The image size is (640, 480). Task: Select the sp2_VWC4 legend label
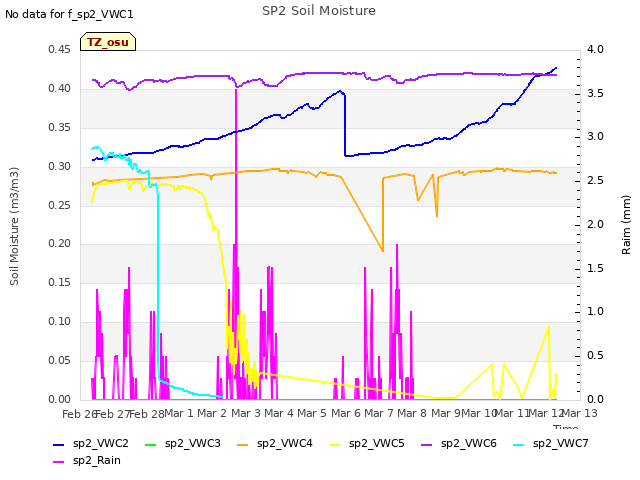284,444
